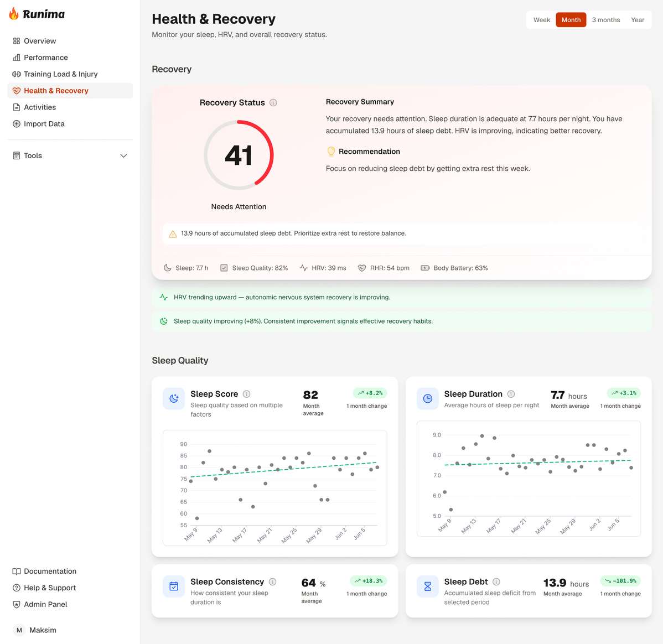Viewport: 663px width, 644px height.
Task: Open Help & Support link
Action: point(70,588)
